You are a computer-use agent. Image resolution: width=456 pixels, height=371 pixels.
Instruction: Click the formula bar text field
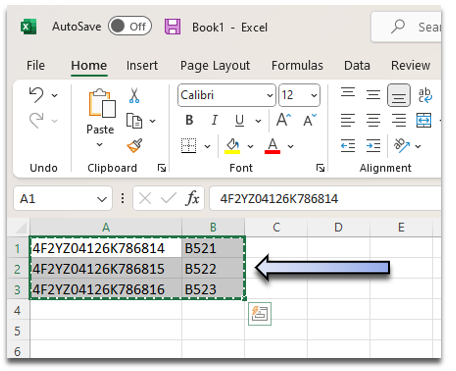click(x=325, y=199)
